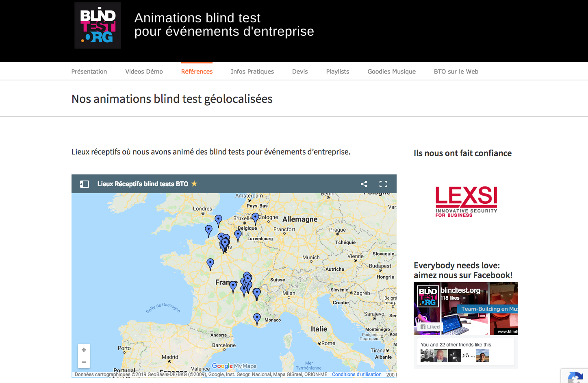Click the Devis navigation link
Image resolution: width=588 pixels, height=383 pixels.
tap(300, 72)
